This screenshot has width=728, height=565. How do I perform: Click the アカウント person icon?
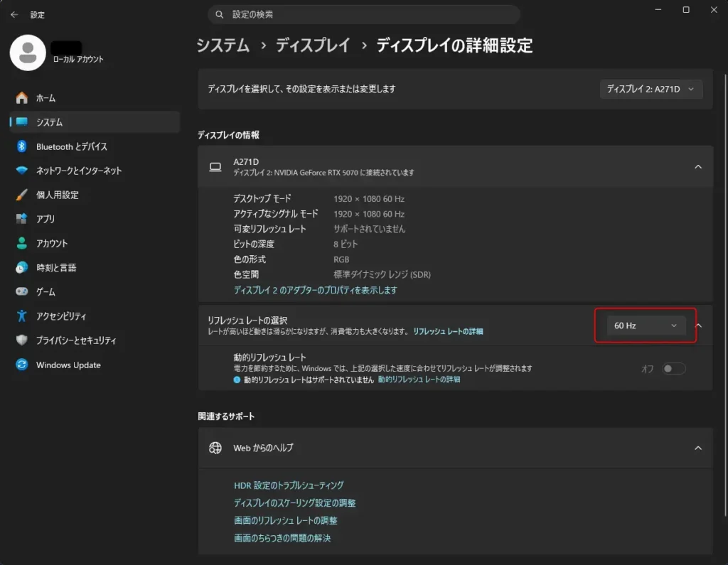click(x=21, y=243)
